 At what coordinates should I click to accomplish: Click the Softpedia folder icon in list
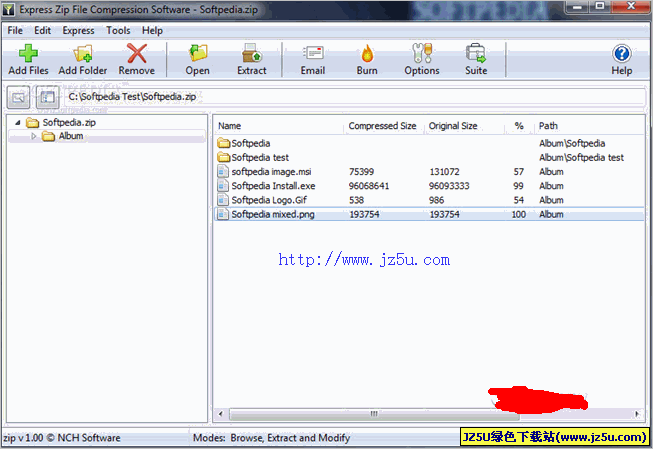click(x=224, y=143)
